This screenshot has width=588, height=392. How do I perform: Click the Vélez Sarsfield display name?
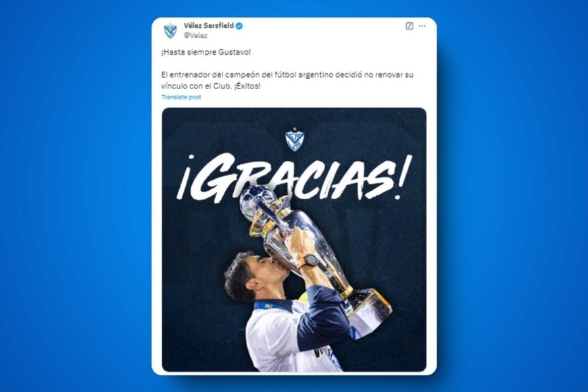tap(208, 26)
